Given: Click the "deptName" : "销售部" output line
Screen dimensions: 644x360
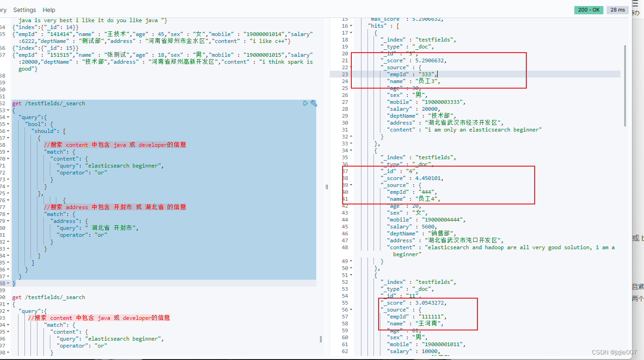Looking at the screenshot, I should [x=421, y=234].
